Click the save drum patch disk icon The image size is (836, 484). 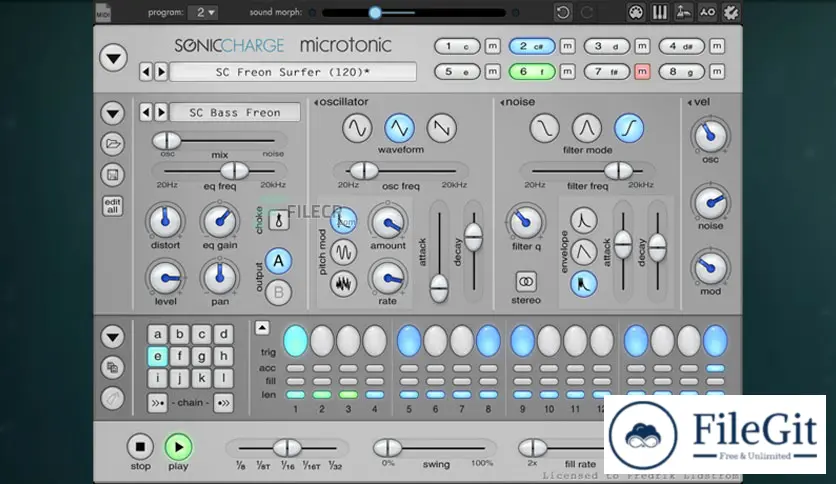click(112, 175)
